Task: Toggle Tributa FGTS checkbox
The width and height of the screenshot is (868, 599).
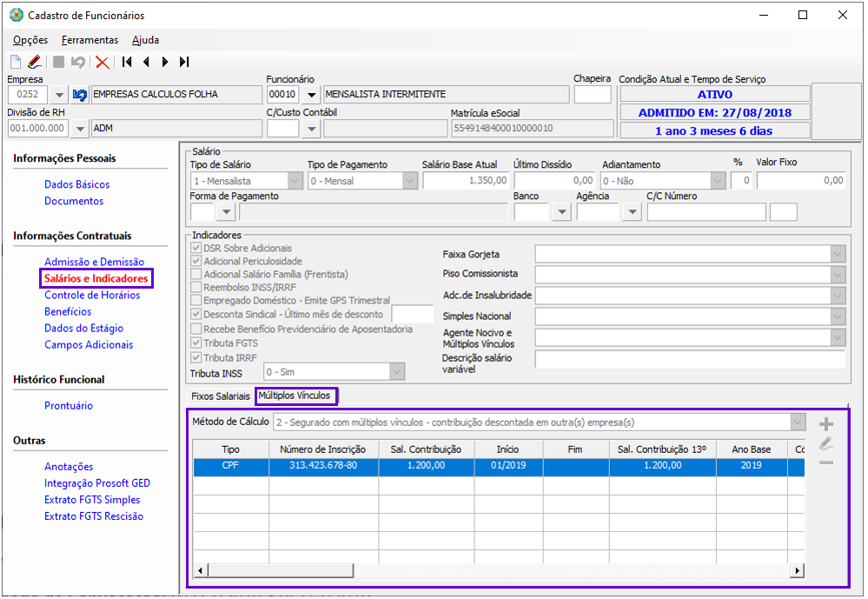Action: pos(196,343)
